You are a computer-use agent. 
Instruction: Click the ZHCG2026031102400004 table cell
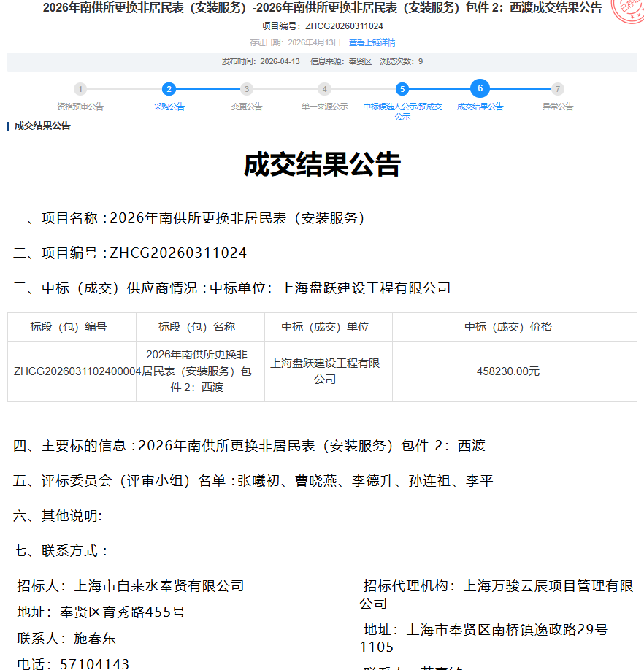click(x=72, y=371)
